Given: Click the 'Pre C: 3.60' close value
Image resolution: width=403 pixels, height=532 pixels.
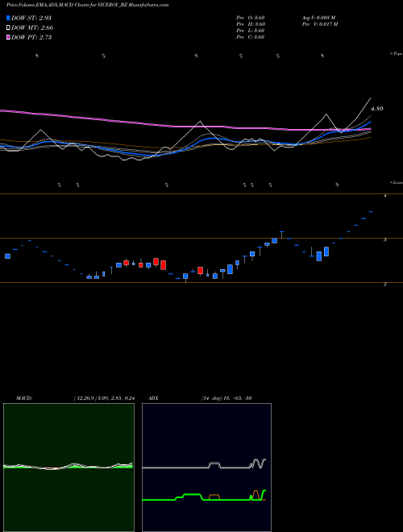Looking at the screenshot, I should point(251,37).
